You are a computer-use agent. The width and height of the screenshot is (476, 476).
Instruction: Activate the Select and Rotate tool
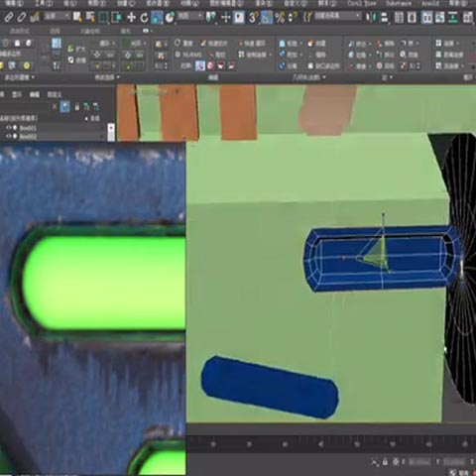pyautogui.click(x=144, y=17)
